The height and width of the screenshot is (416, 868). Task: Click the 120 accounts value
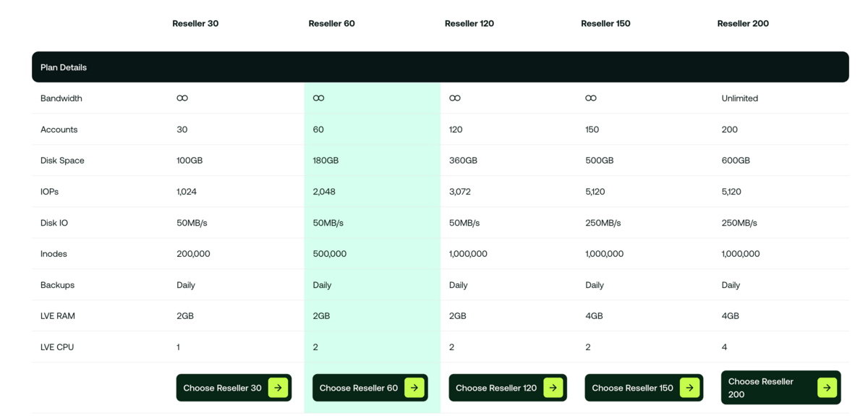(456, 130)
